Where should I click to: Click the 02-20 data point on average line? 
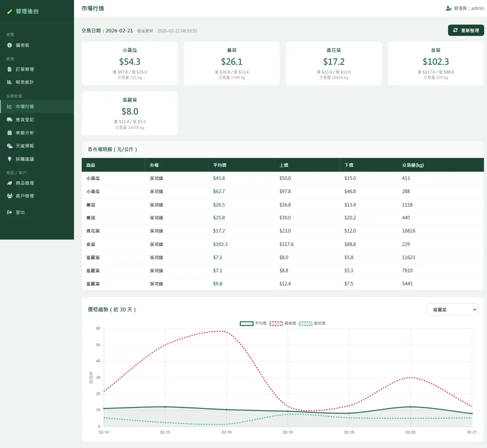tap(410, 407)
